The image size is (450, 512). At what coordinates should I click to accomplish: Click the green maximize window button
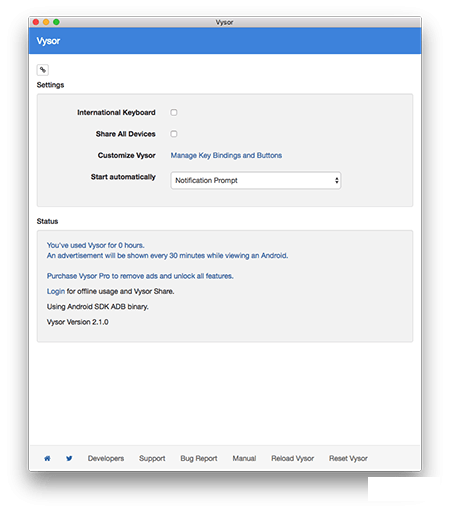click(56, 22)
